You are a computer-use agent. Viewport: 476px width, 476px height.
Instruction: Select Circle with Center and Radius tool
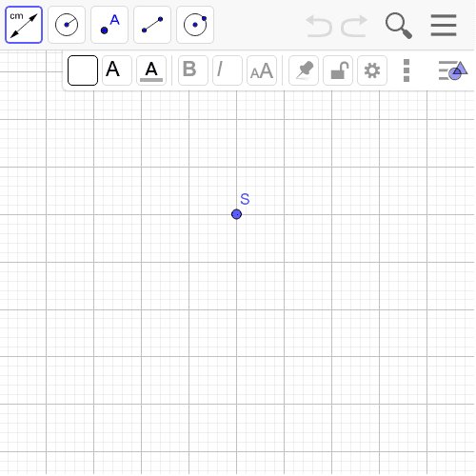pyautogui.click(x=67, y=25)
